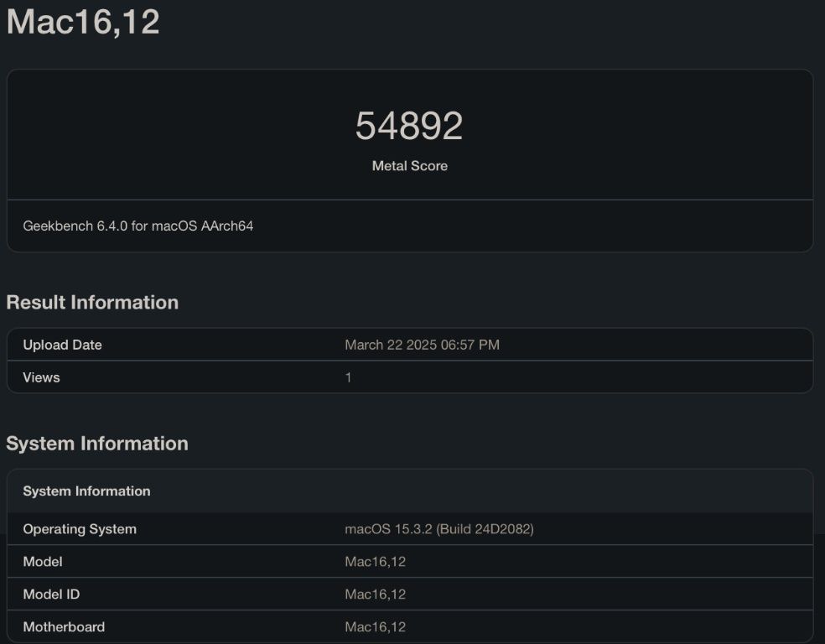Click the System Information table header row
Screen dimensions: 825x644
click(410, 491)
